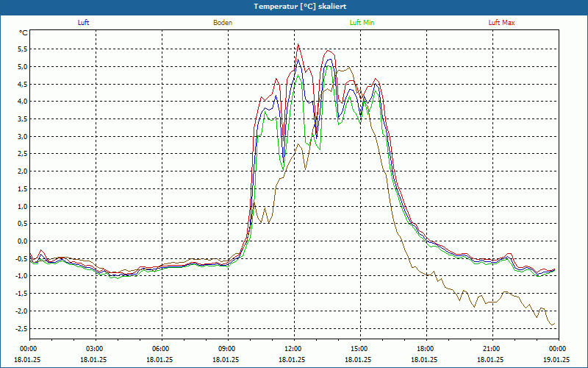
Task: Click the -0,5 y-axis value
Action: point(21,259)
